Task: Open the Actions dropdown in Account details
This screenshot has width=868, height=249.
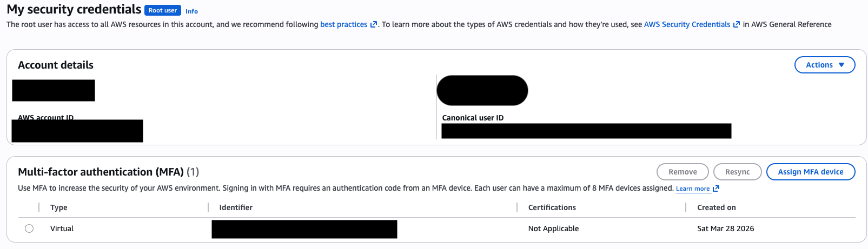Action: (824, 65)
